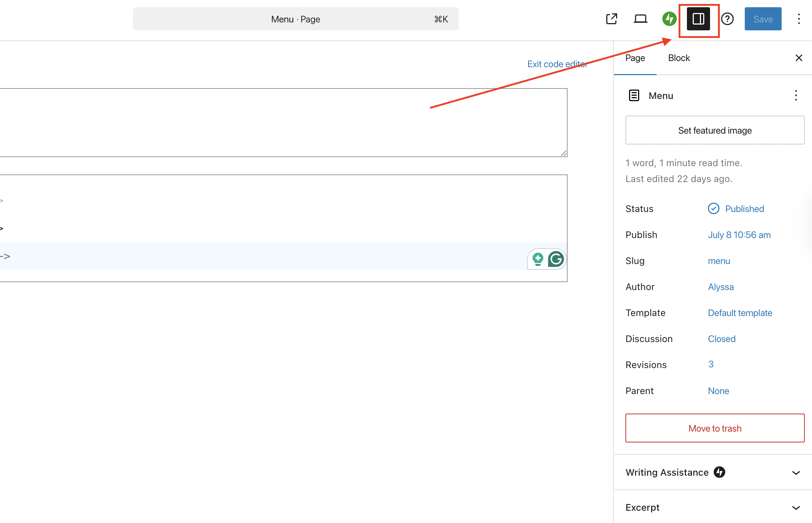Edit publish date July 8 10:56 am

739,235
